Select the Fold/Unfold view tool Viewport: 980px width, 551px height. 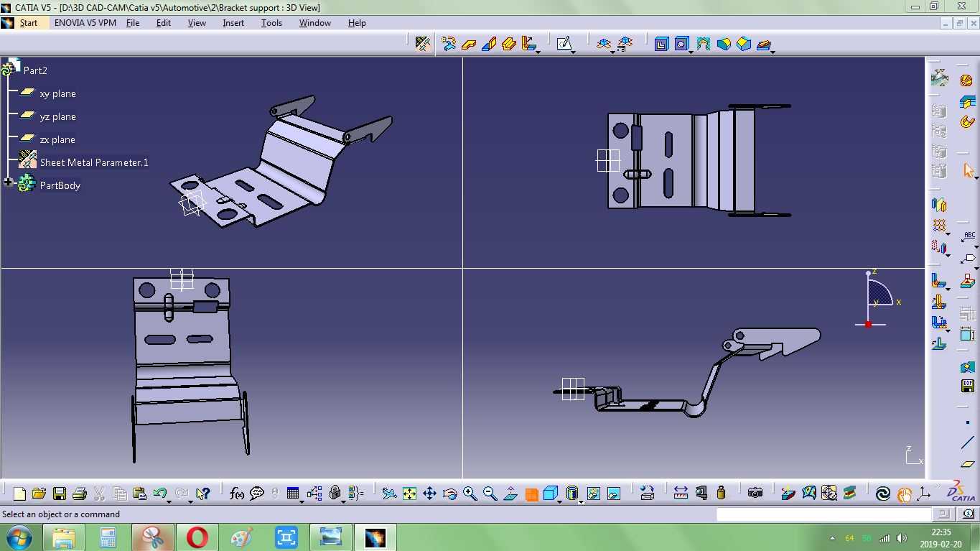click(604, 44)
